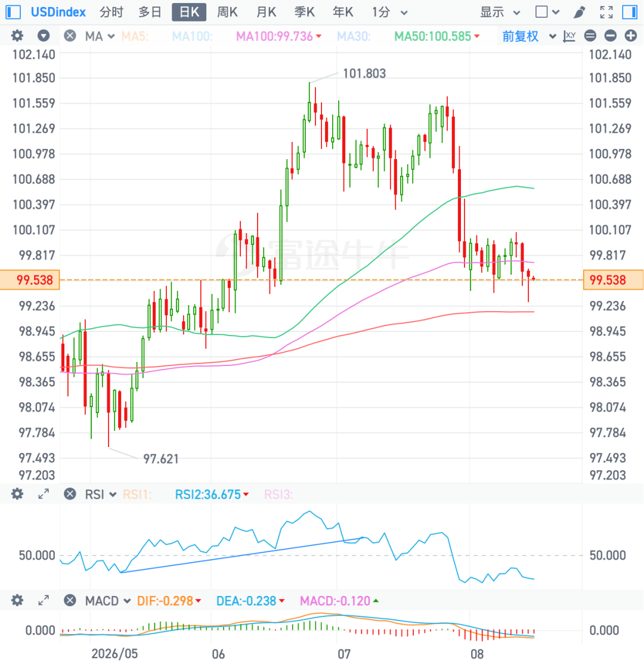Click the 08 month axis label
This screenshot has width=644, height=664.
pos(477,654)
